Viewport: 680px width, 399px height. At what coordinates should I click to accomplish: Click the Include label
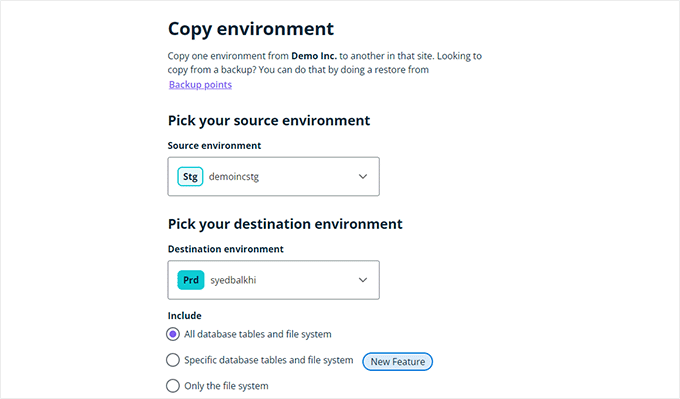click(185, 316)
